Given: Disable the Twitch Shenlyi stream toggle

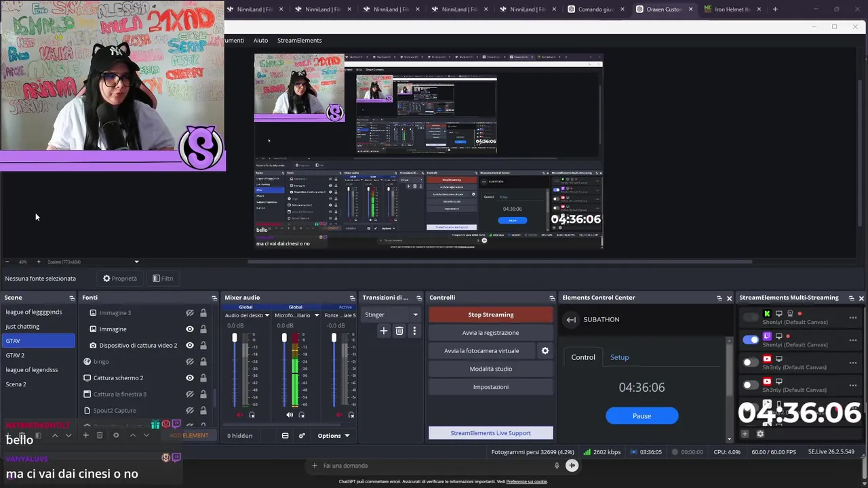Looking at the screenshot, I should tap(751, 340).
